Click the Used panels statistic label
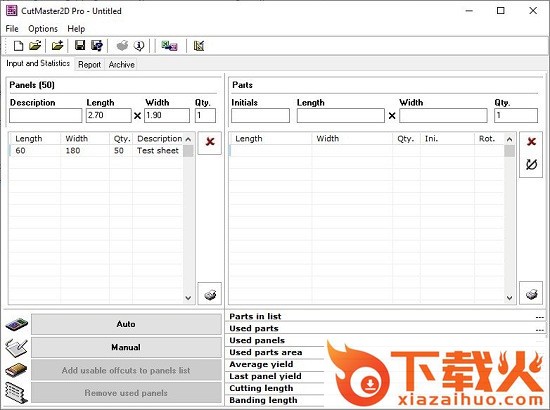This screenshot has height=410, width=550. [257, 341]
